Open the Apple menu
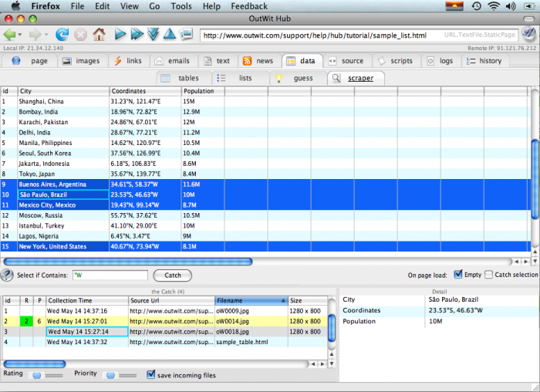This screenshot has height=392, width=540. 16,6
